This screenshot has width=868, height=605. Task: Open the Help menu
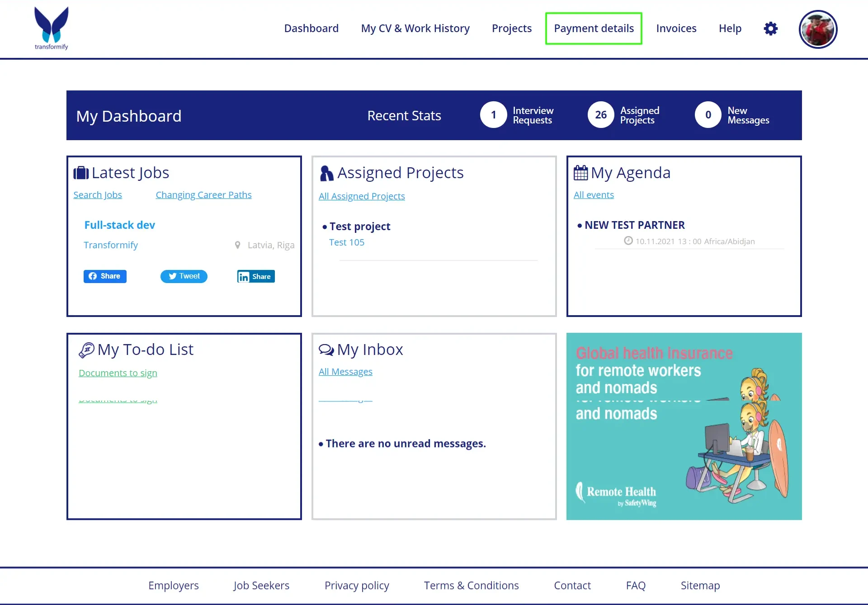(x=730, y=28)
